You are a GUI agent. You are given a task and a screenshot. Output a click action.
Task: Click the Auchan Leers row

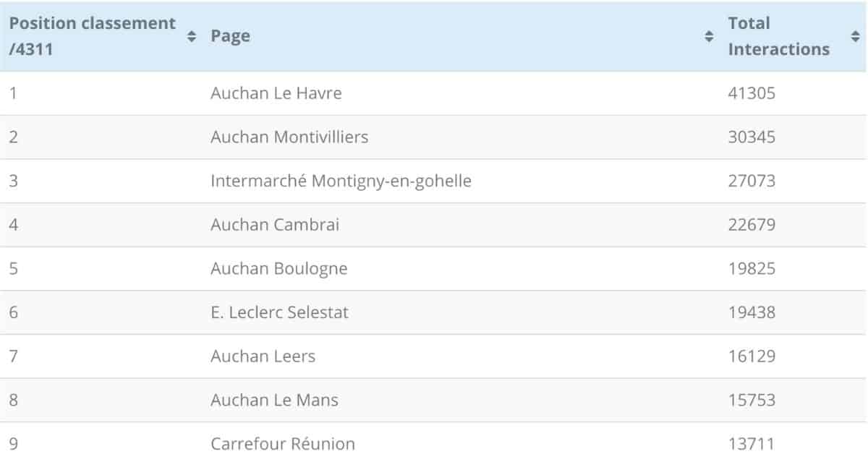coord(434,356)
